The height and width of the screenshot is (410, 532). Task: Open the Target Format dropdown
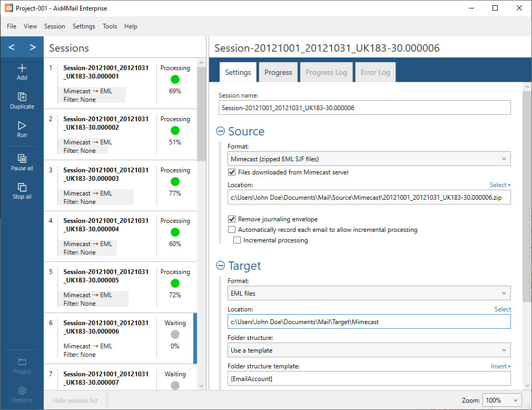[x=369, y=293]
